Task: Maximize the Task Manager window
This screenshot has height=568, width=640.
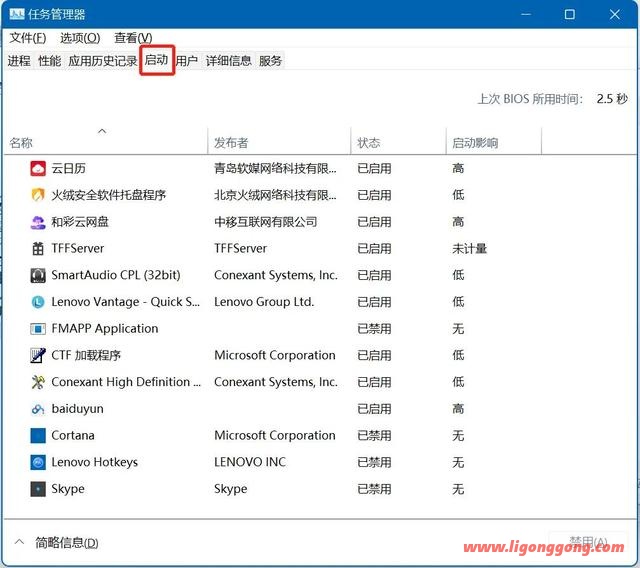Action: 570,14
